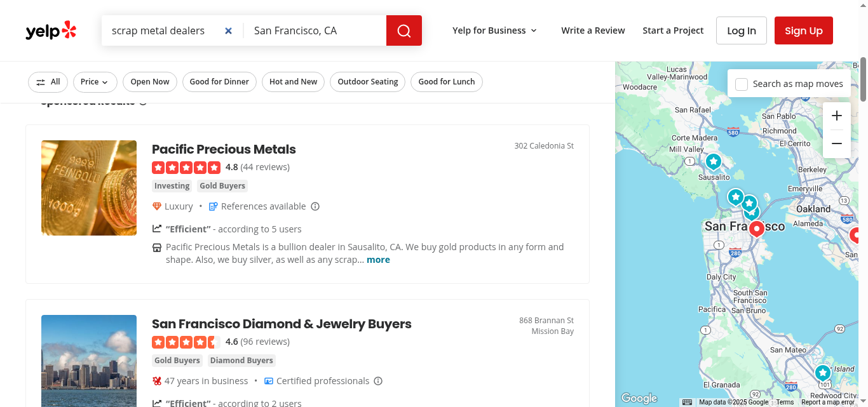This screenshot has height=407, width=868.
Task: Click the 868 Brannan St address
Action: [546, 321]
